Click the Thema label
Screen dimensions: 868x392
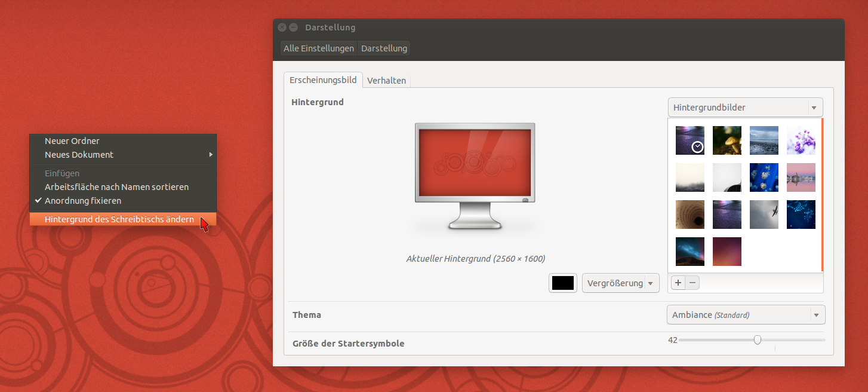click(x=307, y=315)
